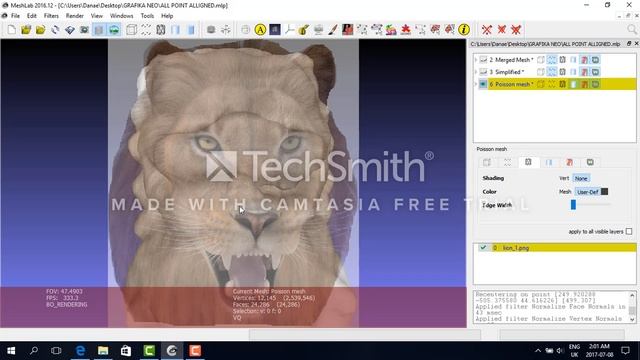
Task: Open project folder icon in toolbar
Action: [x=26, y=30]
